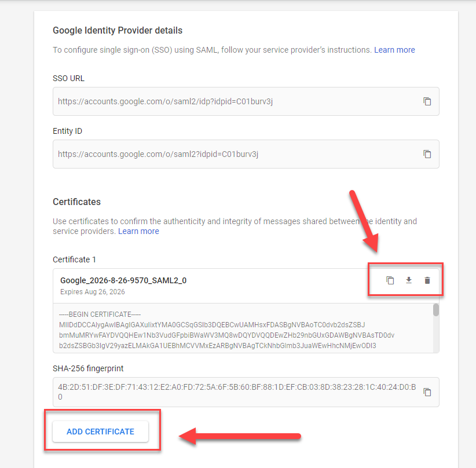476x468 pixels.
Task: Copy Certificate 1 contents
Action: [390, 280]
